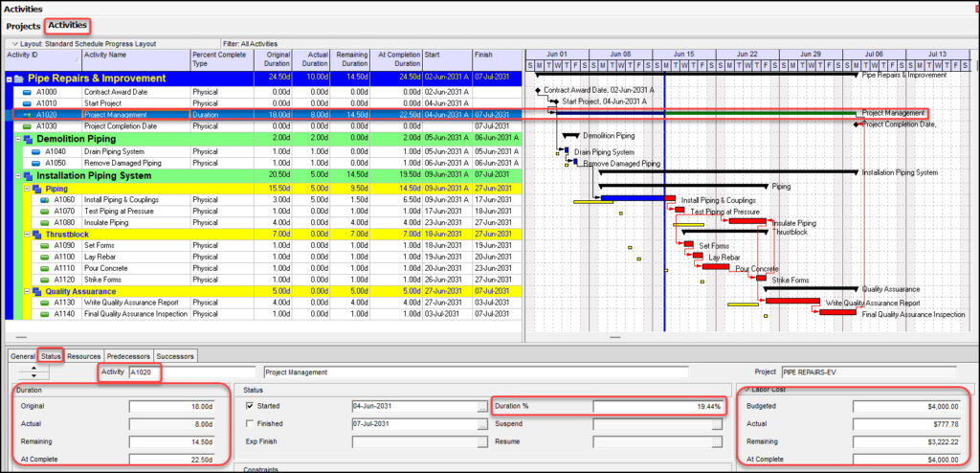Viewport: 980px width, 473px height.
Task: Go to next activity with down arrow
Action: click(32, 376)
